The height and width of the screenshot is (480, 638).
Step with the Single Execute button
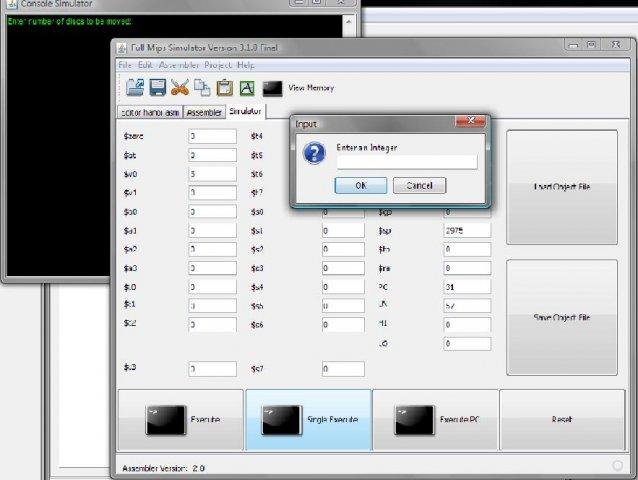click(309, 420)
